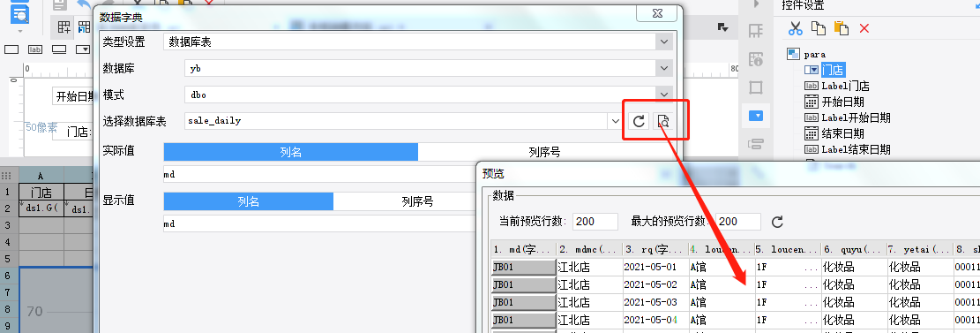Preview the selected sale_daily table
The height and width of the screenshot is (333, 980).
[662, 121]
